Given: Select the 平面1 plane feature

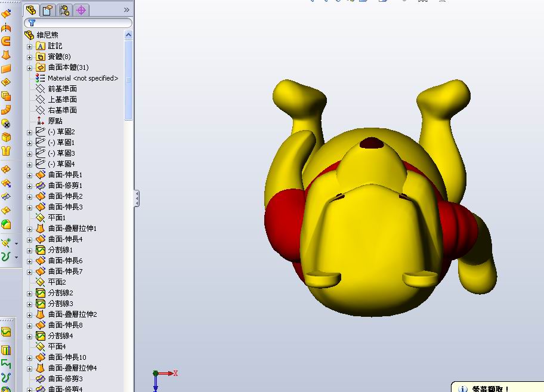Looking at the screenshot, I should pos(51,218).
